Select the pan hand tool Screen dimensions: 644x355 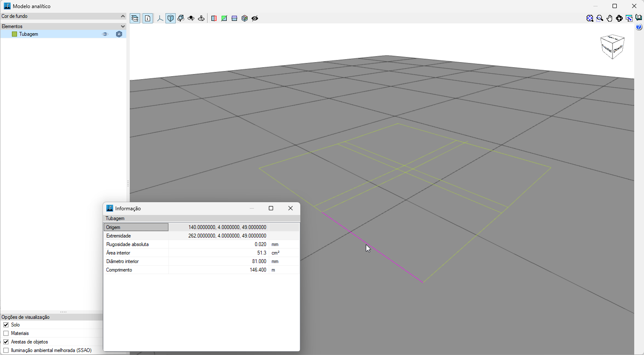pos(610,18)
